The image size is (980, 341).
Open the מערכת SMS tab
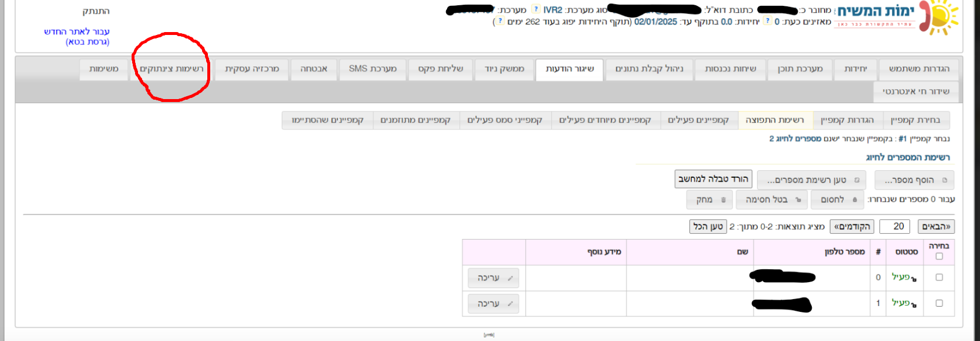click(373, 69)
